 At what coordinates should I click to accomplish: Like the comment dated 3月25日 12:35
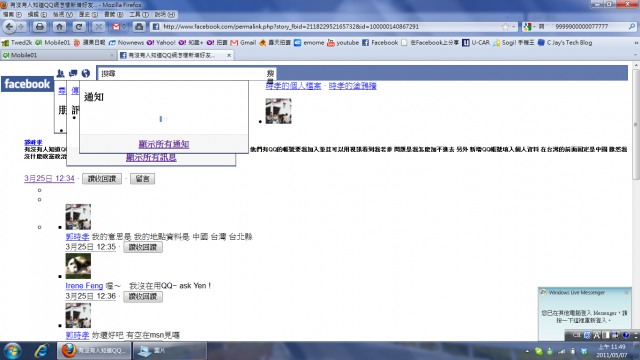pos(143,247)
